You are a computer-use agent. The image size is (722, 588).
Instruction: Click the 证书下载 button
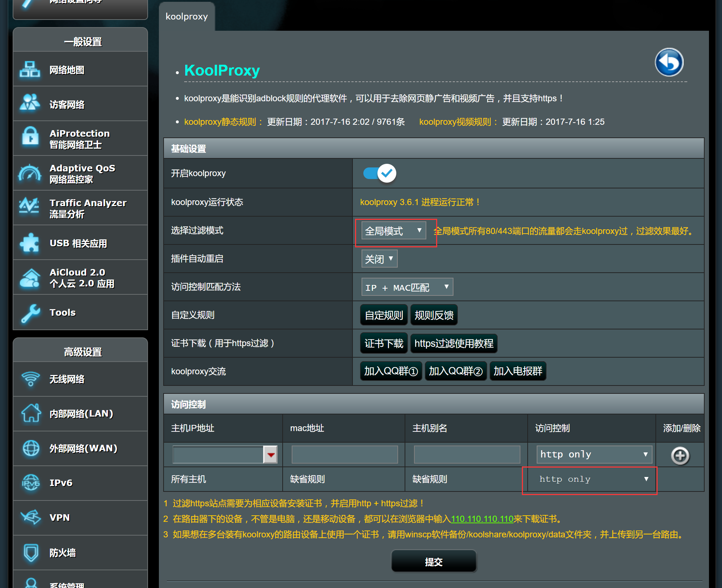384,343
